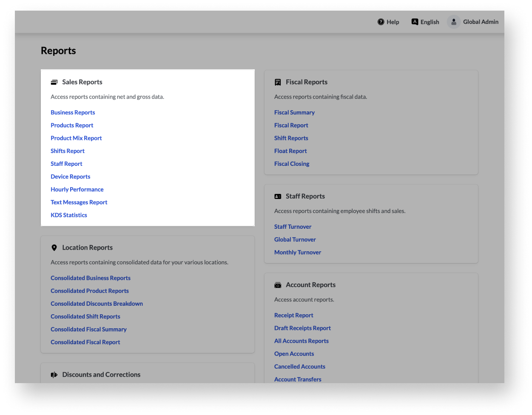This screenshot has width=532, height=415.
Task: Click the Reports page heading
Action: [x=58, y=51]
